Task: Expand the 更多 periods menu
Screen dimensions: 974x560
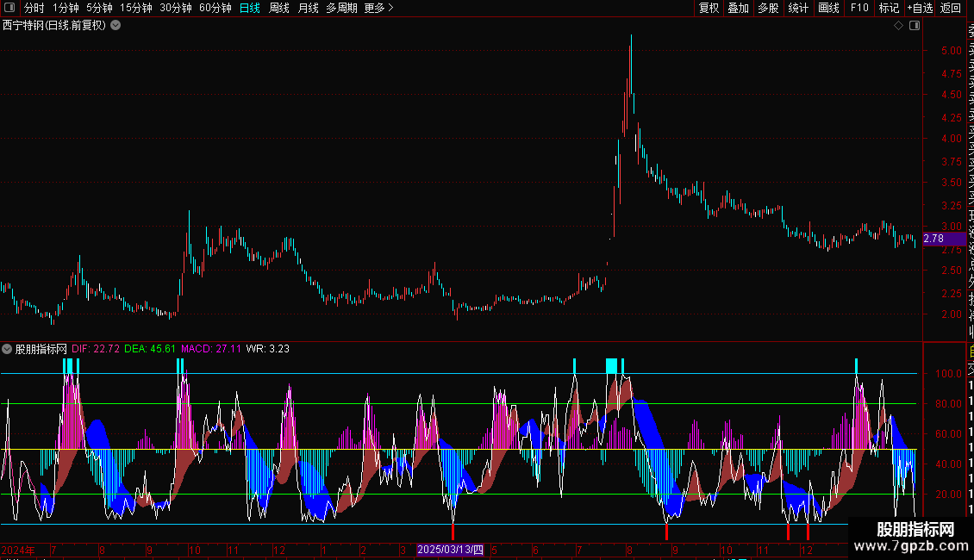Action: click(379, 8)
